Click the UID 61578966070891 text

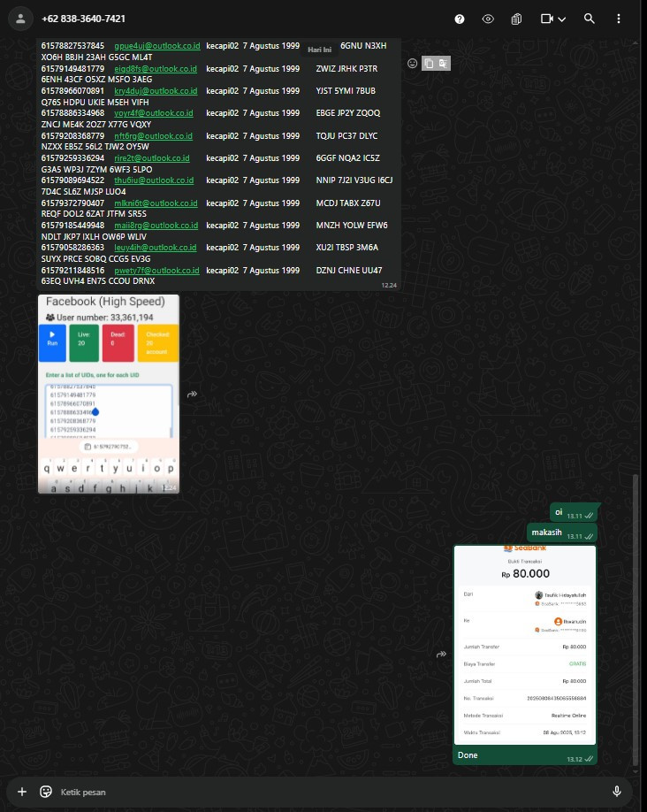pos(72,90)
